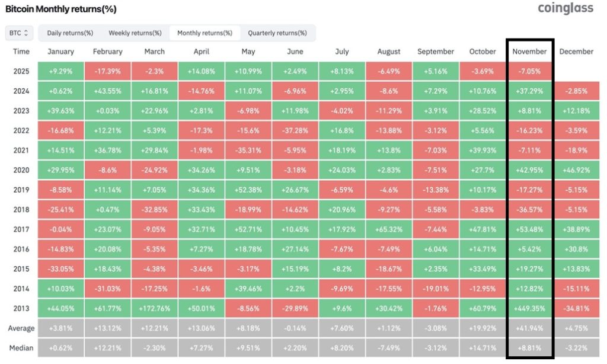The height and width of the screenshot is (364, 607).
Task: Click the +41.94% November average cell
Action: click(529, 328)
